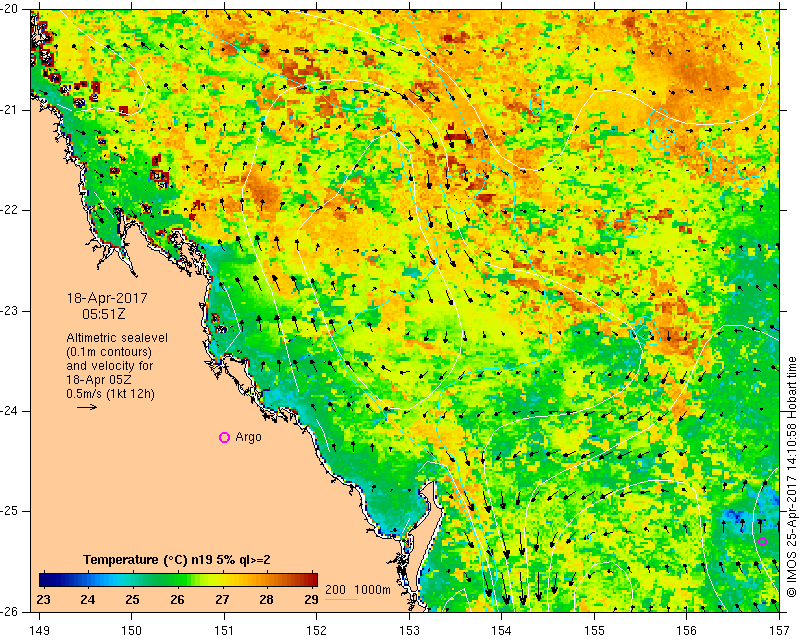This screenshot has width=800, height=640.
Task: Click the longitude axis label 149
Action: (40, 631)
